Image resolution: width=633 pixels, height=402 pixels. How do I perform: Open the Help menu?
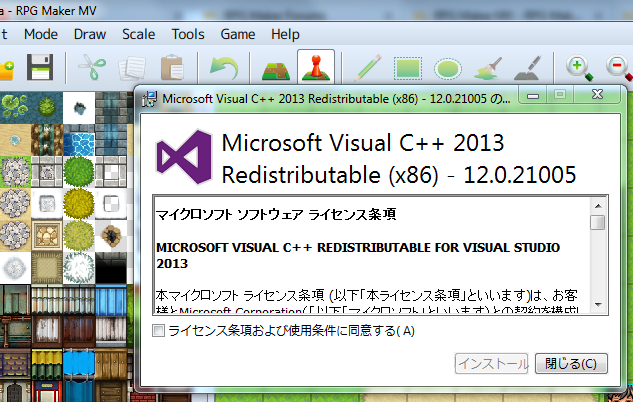point(285,34)
